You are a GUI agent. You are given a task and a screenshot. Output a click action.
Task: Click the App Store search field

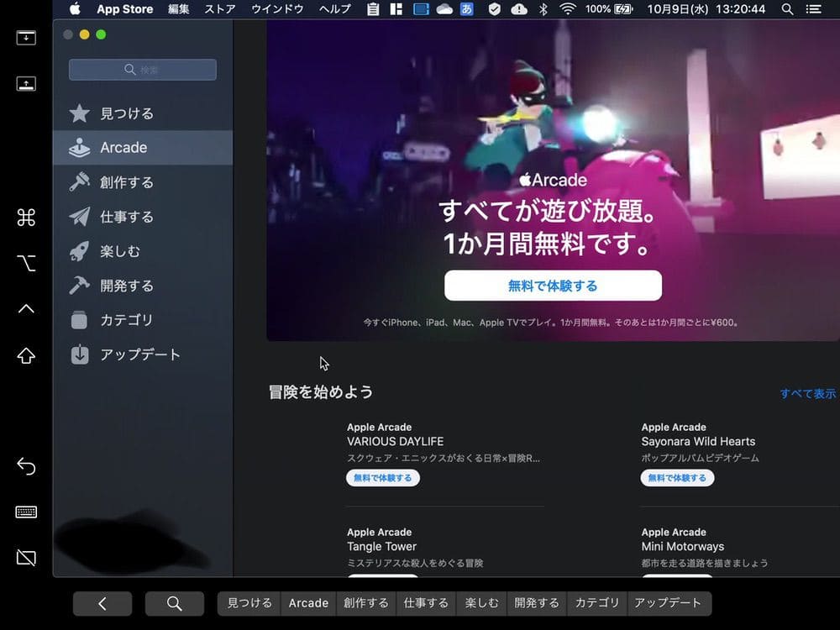click(x=143, y=70)
